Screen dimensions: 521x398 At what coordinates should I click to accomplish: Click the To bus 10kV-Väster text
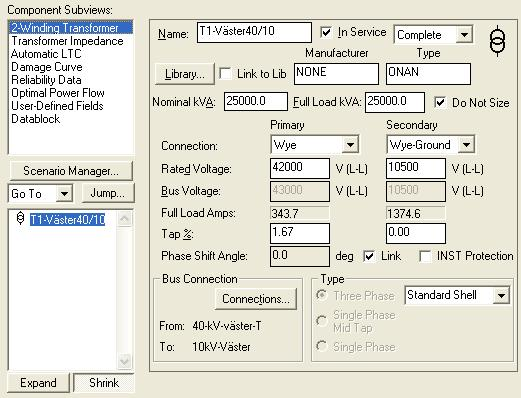coord(221,347)
